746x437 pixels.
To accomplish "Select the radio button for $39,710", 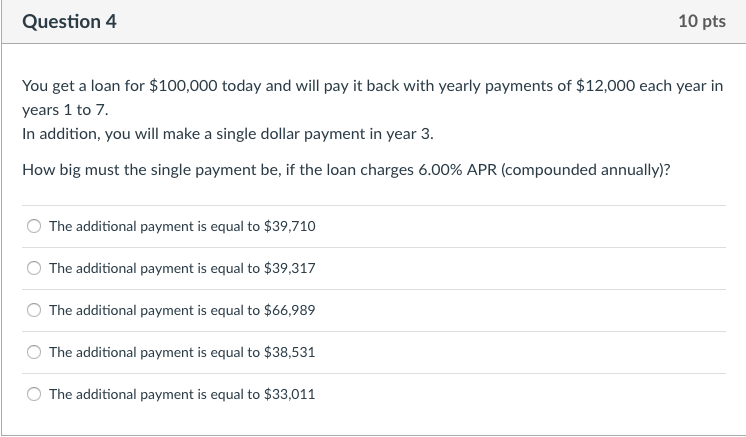I will click(x=34, y=226).
